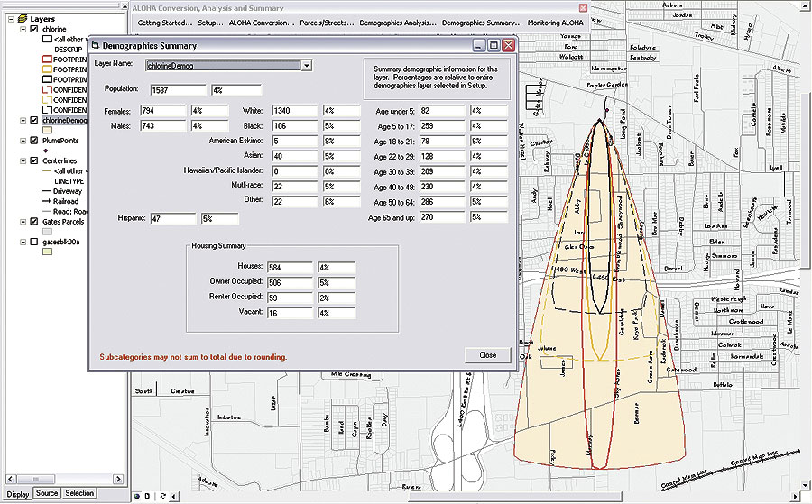
Task: Collapse the chlorine layer legend
Action: pos(23,29)
